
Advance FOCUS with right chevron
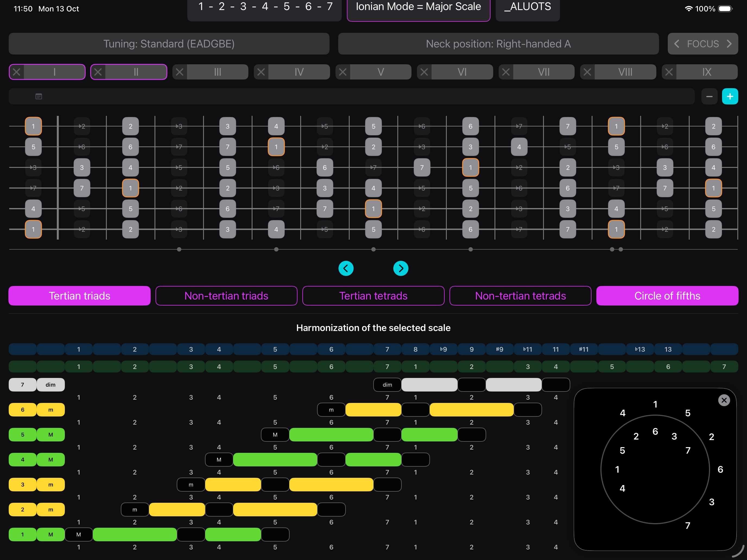click(729, 44)
